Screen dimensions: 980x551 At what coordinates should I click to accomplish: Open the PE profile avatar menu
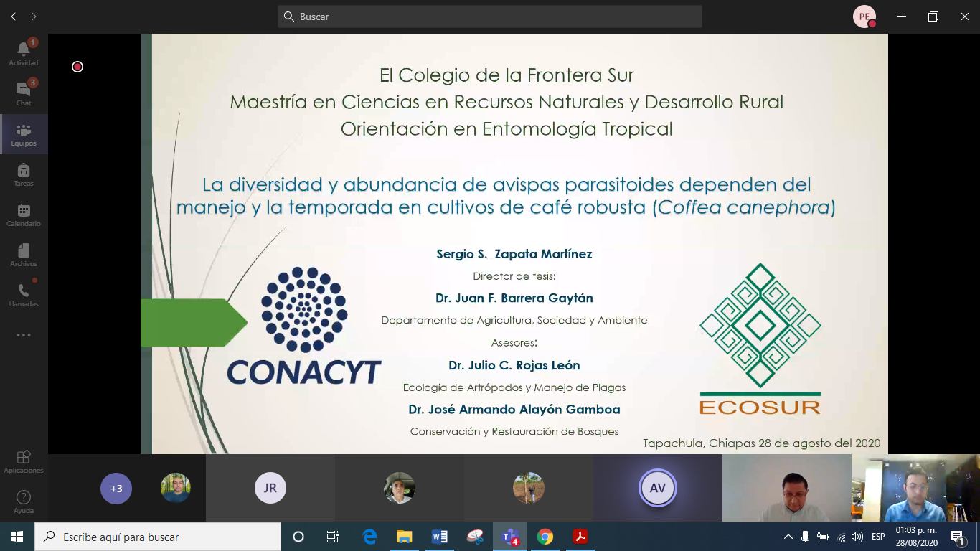[x=864, y=17]
